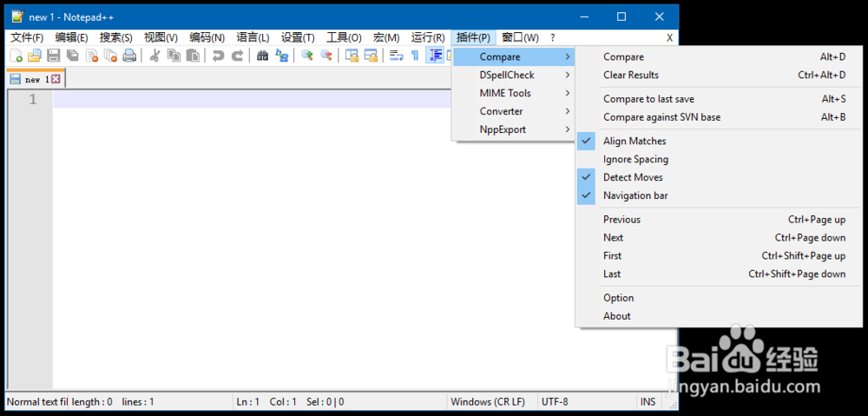Expand the Converter submenu
Screen dimensions: 868x416
point(514,111)
